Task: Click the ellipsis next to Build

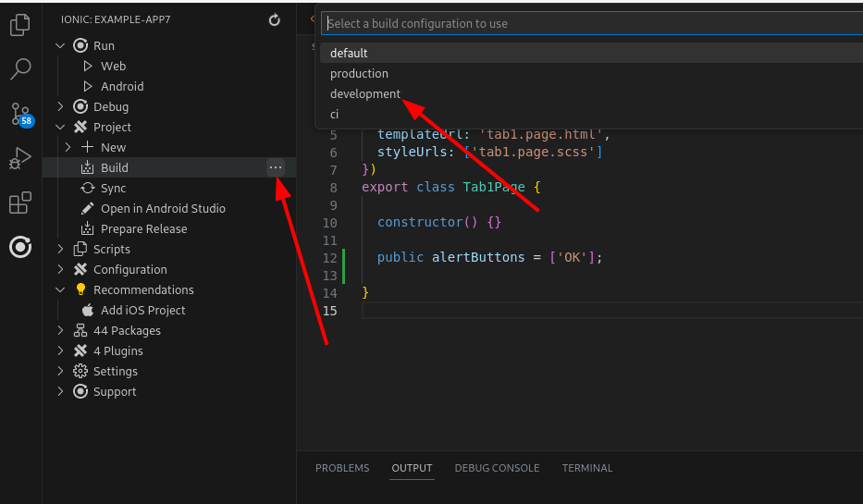Action: point(275,167)
